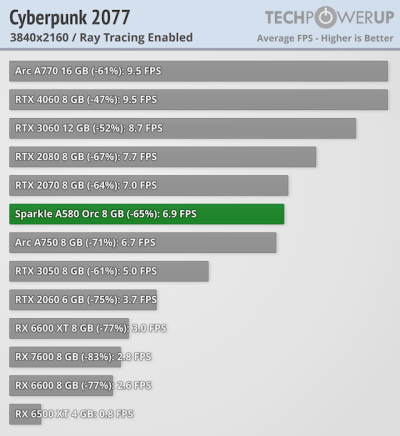400x436 pixels.
Task: Click the RTX 2080 8 GB bar
Action: [162, 157]
